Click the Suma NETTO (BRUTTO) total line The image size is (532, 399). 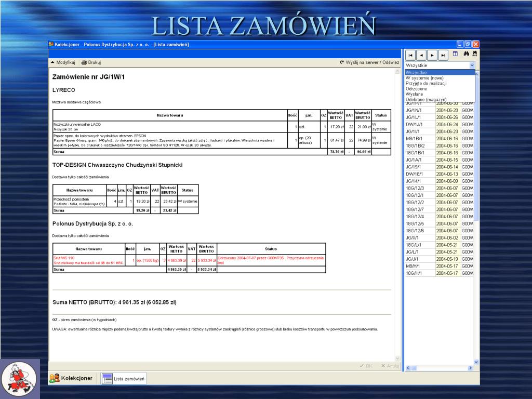pos(114,302)
